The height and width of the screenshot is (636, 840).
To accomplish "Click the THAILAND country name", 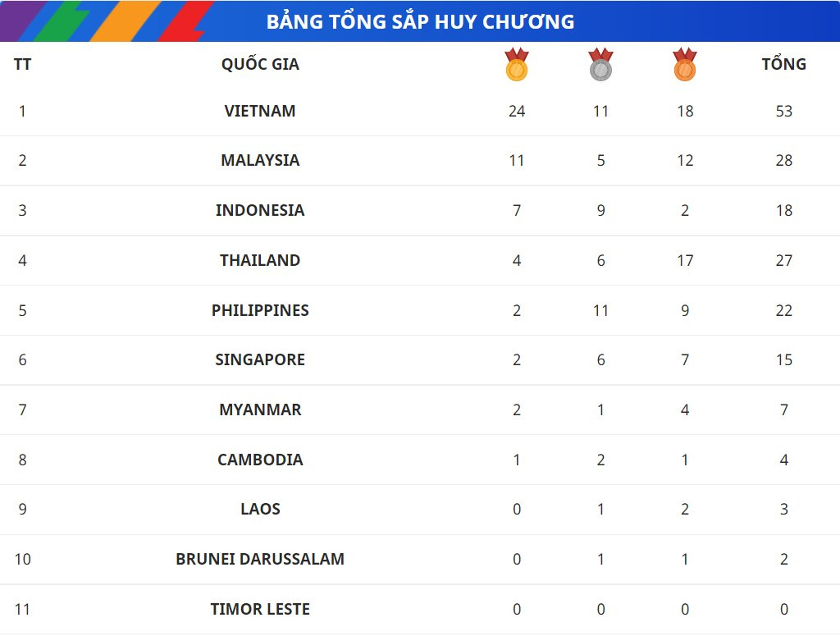I will point(260,260).
